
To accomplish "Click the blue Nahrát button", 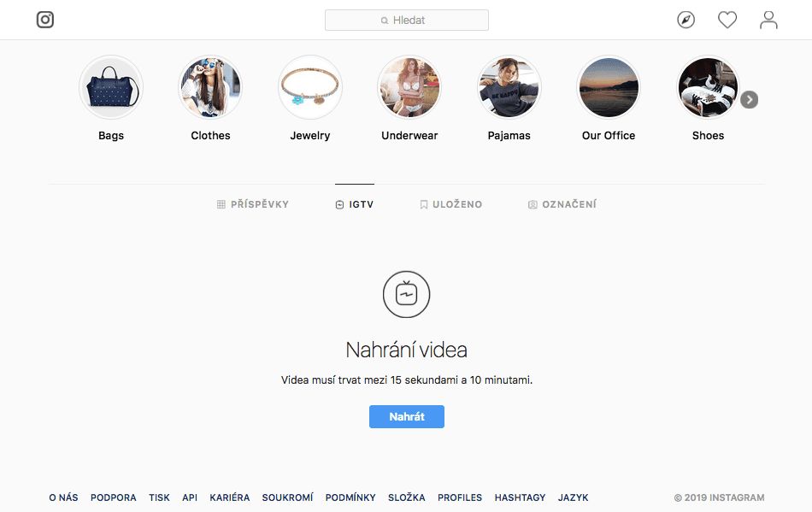I will point(407,417).
